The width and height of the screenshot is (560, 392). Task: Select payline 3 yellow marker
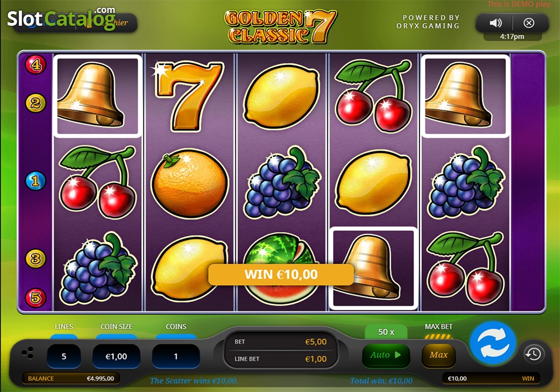35,259
